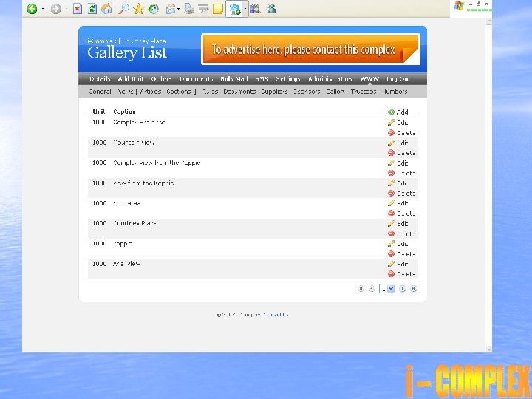532x399 pixels.
Task: Open the browser Home page icon
Action: (x=106, y=9)
